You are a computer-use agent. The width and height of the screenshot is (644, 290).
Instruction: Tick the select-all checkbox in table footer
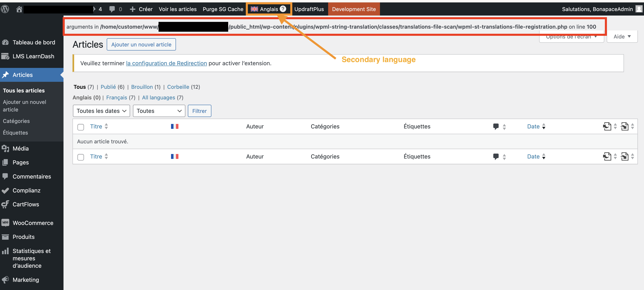(81, 157)
